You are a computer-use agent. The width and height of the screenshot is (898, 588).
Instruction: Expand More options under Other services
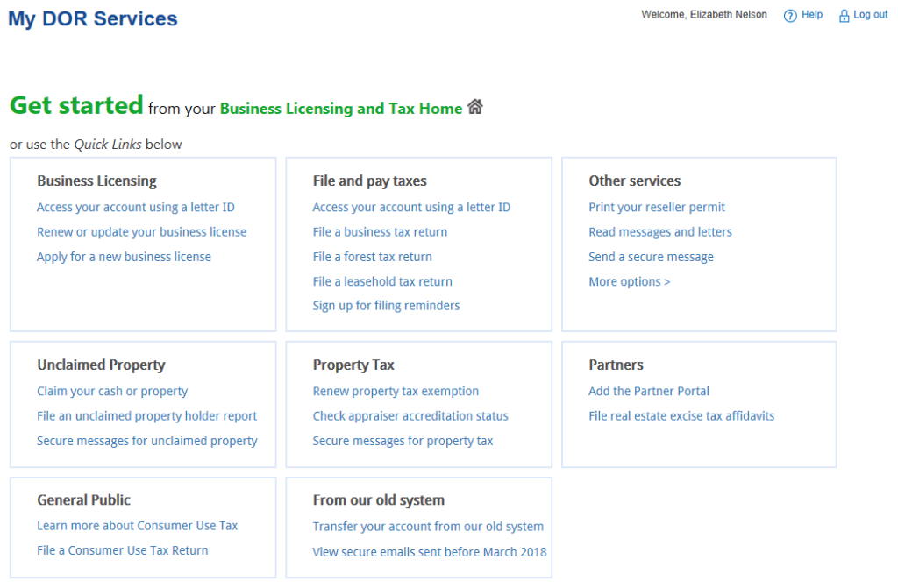(x=629, y=280)
